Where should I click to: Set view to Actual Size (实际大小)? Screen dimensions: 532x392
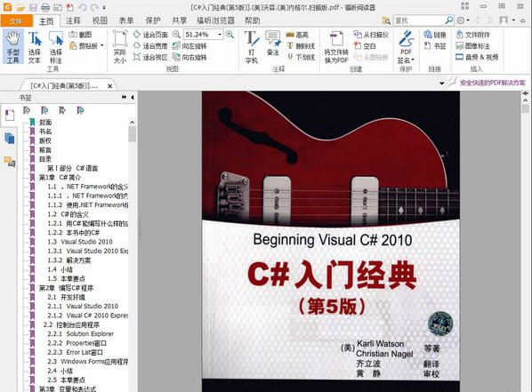(x=120, y=47)
